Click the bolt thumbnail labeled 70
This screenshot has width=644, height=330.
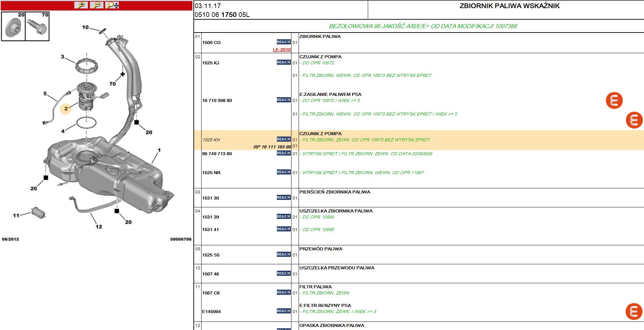(x=37, y=26)
